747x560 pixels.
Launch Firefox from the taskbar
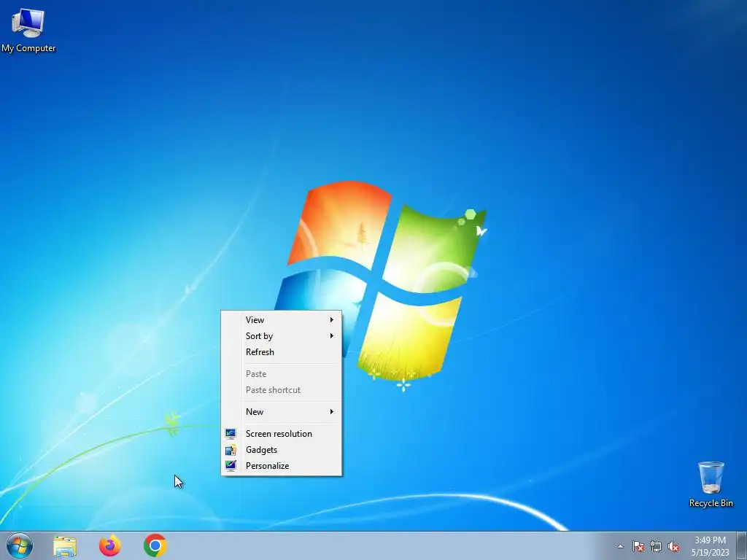109,545
